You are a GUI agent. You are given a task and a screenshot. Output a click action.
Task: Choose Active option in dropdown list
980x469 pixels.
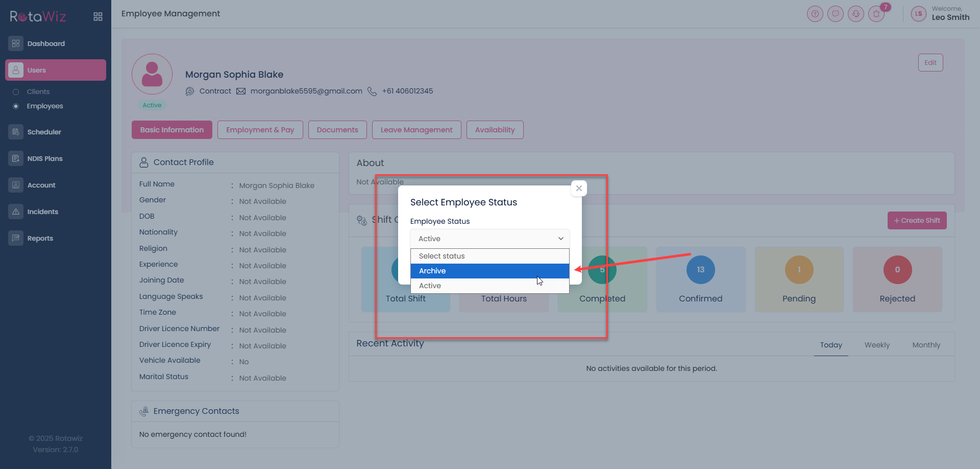(x=489, y=286)
